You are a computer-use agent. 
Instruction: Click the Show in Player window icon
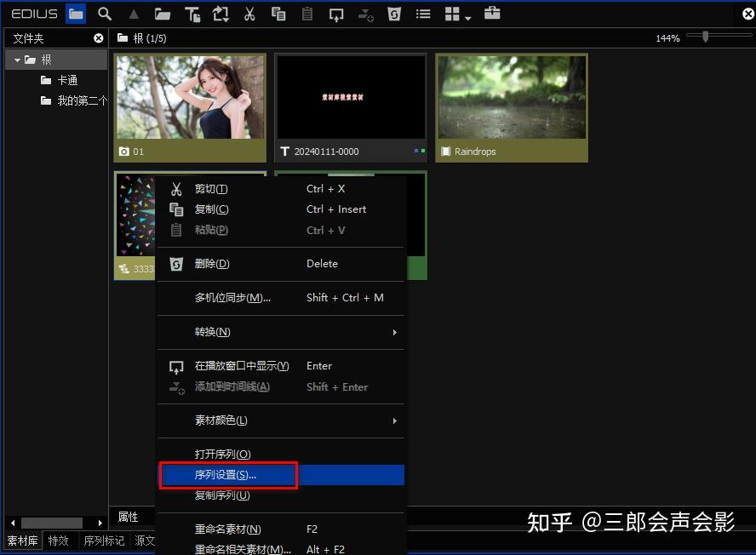coord(335,14)
